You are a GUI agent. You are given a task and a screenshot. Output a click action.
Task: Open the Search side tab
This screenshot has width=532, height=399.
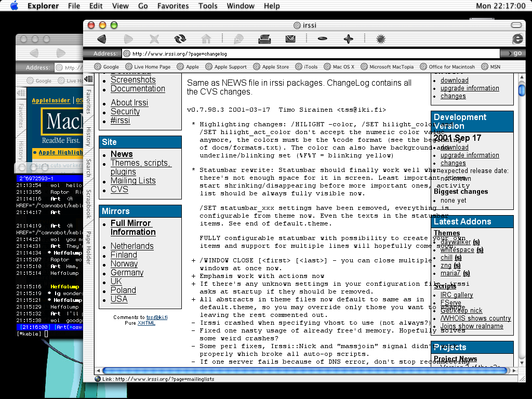(x=88, y=168)
